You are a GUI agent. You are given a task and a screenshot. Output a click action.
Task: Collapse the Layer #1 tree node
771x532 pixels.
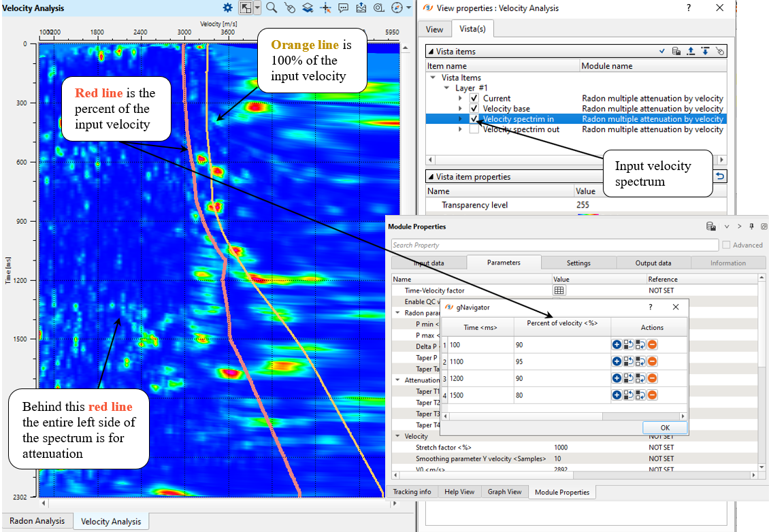pyautogui.click(x=447, y=88)
